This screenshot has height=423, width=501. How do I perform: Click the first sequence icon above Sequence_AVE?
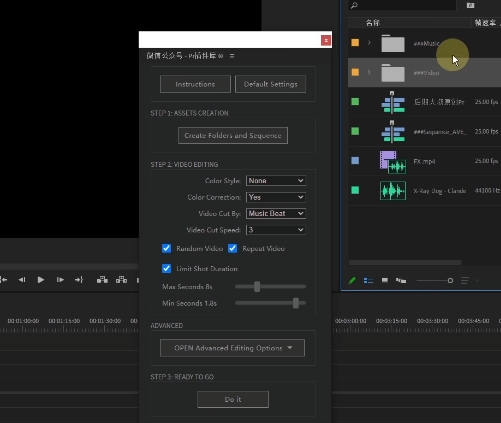click(393, 102)
